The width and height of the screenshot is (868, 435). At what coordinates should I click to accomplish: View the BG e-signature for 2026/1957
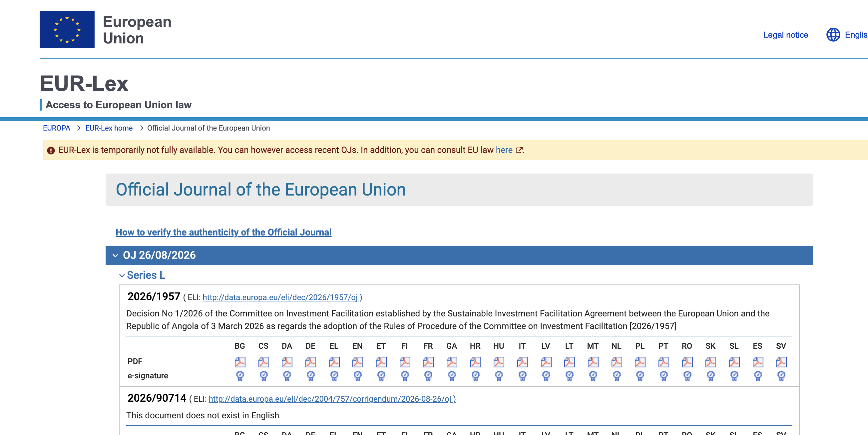point(240,376)
